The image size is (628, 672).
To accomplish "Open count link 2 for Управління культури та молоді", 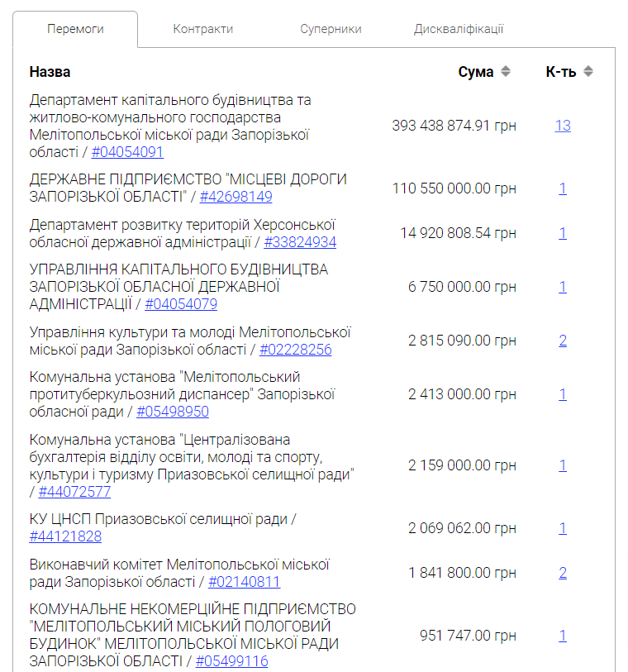I will 563,341.
